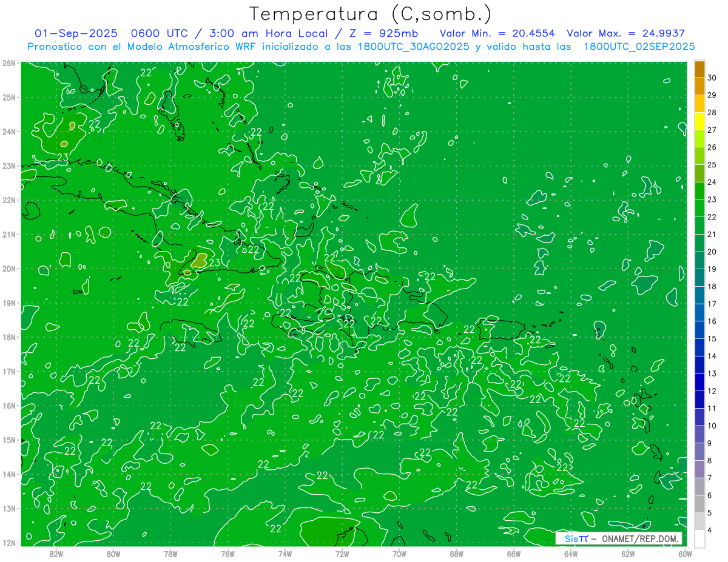This screenshot has width=728, height=562.
Task: Click the ONAMET/REP.DOM. credit label
Action: [639, 538]
